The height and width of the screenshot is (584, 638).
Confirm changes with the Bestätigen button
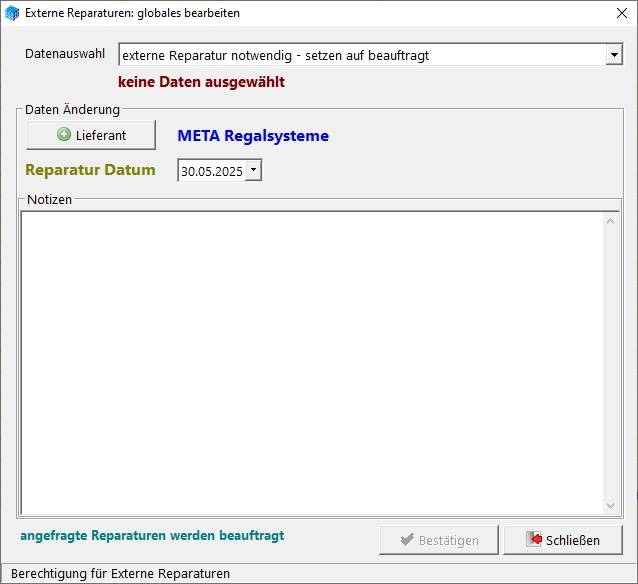pyautogui.click(x=439, y=540)
